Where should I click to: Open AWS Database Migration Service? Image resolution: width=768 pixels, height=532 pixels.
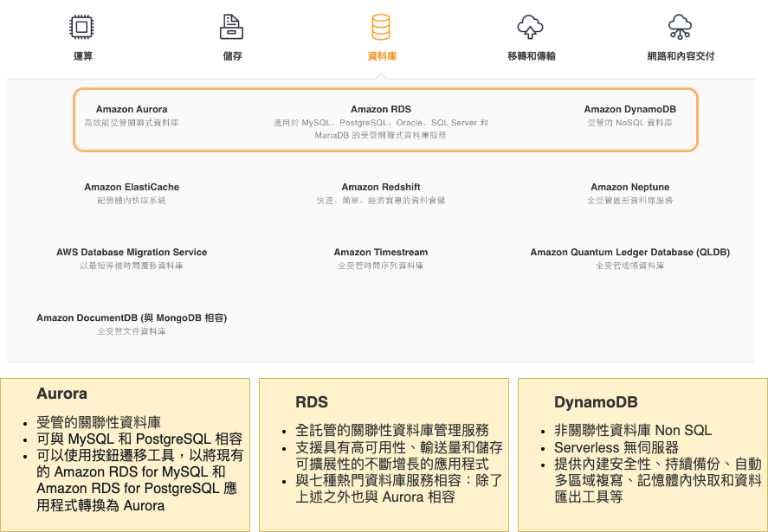pyautogui.click(x=130, y=252)
